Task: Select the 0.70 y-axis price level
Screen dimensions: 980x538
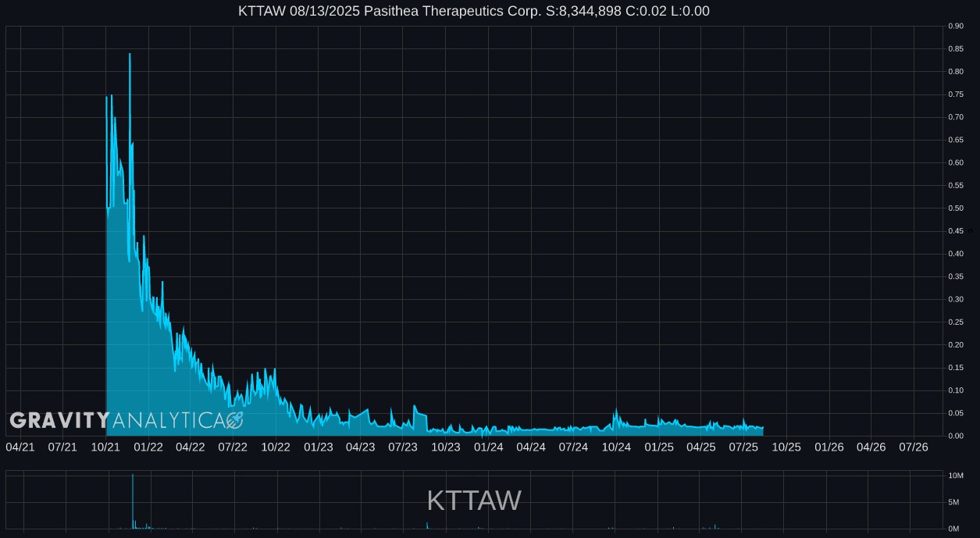Action: (x=956, y=117)
